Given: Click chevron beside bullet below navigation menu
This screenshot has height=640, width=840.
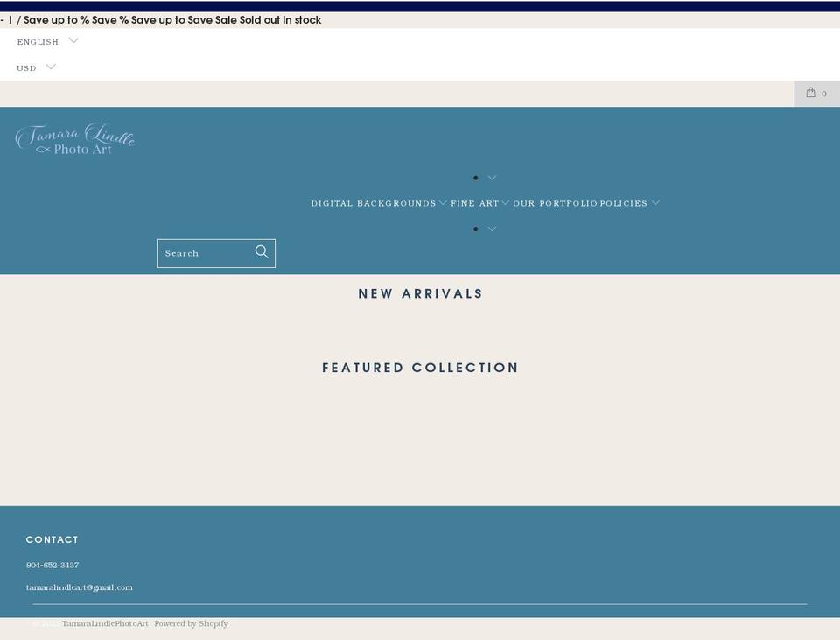Looking at the screenshot, I should [x=492, y=229].
